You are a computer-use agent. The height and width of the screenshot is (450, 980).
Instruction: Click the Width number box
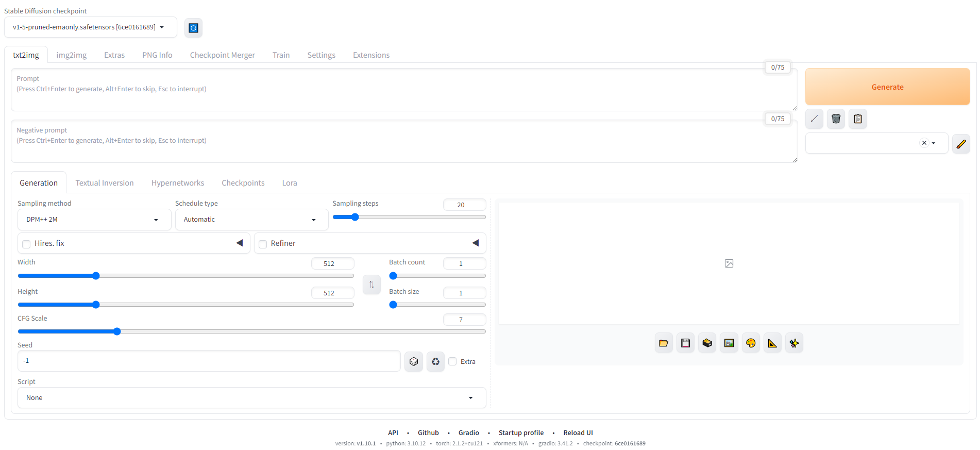[332, 263]
